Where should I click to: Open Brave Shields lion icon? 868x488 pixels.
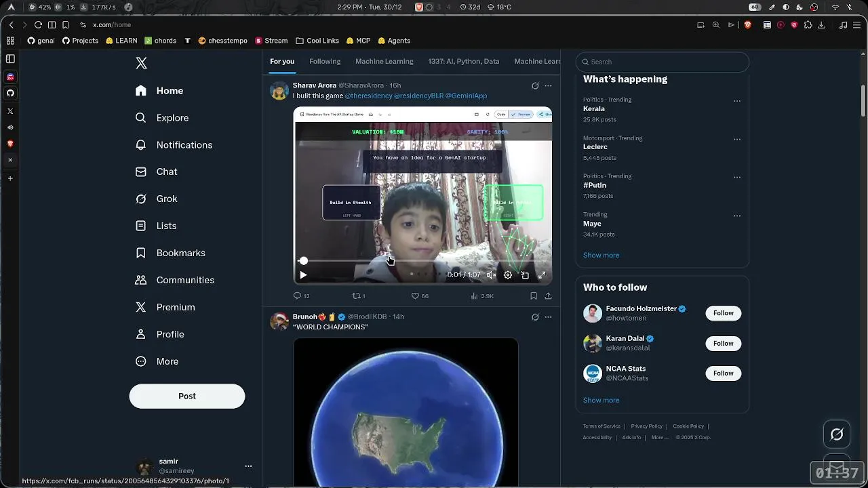[748, 25]
